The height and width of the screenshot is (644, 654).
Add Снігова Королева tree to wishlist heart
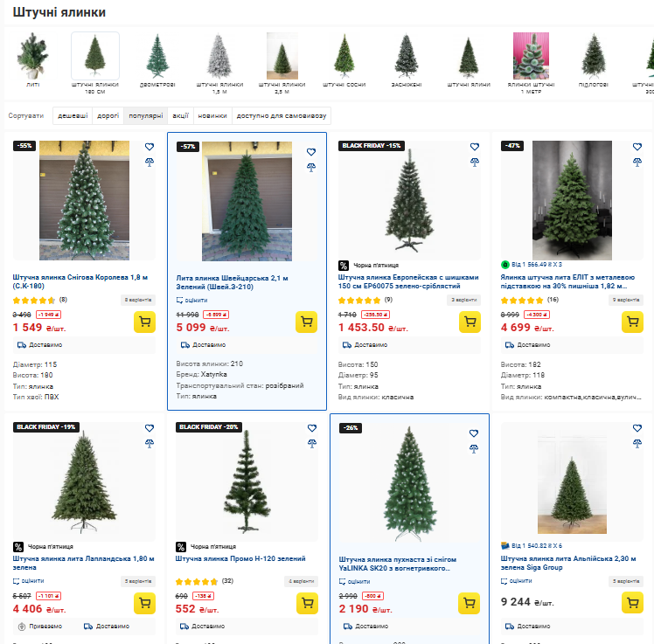(150, 147)
